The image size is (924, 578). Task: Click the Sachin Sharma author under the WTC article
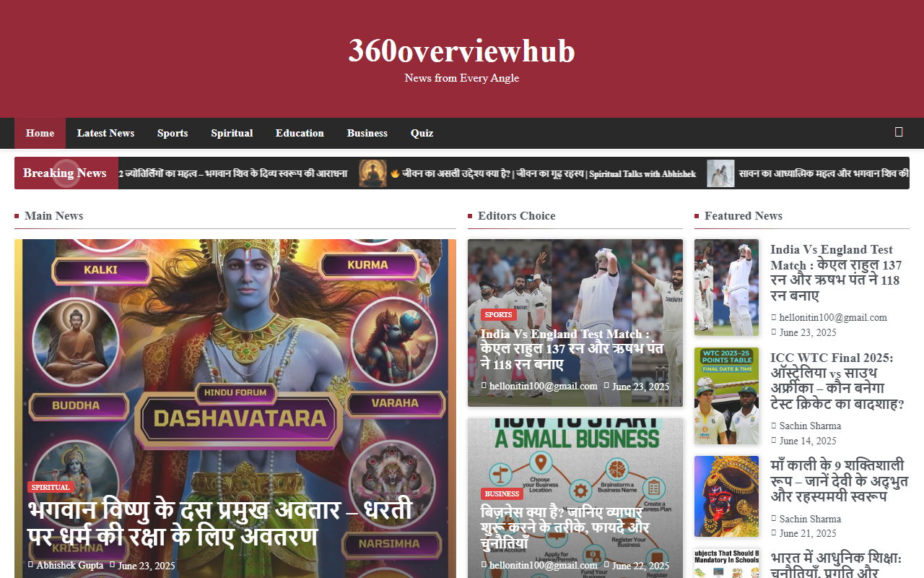point(810,426)
